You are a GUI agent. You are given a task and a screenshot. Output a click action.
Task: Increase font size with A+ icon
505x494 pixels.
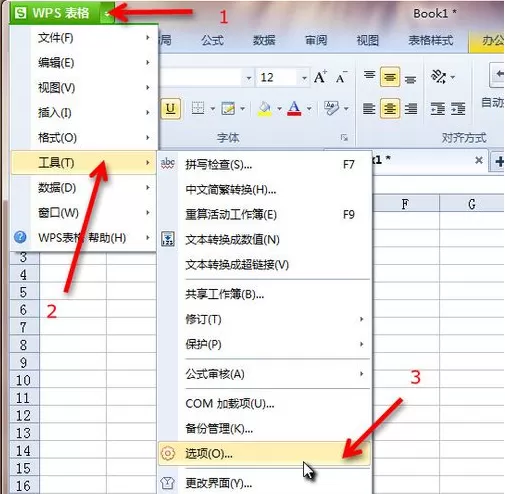click(320, 77)
